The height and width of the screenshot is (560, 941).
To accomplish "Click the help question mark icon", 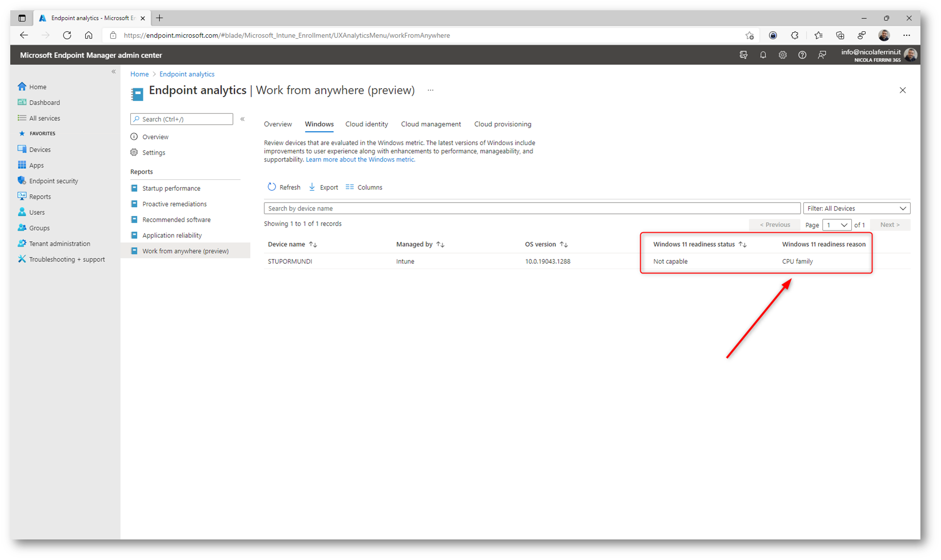I will 802,55.
